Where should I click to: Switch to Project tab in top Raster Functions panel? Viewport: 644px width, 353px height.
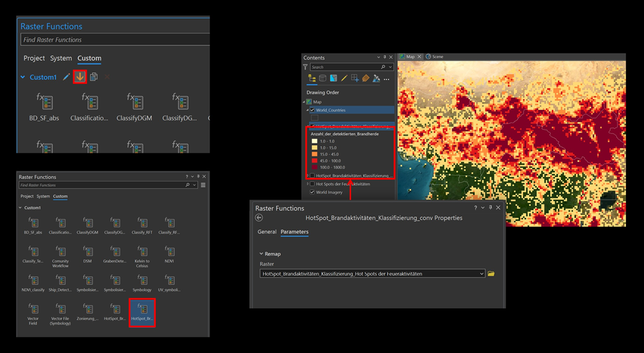pyautogui.click(x=34, y=58)
